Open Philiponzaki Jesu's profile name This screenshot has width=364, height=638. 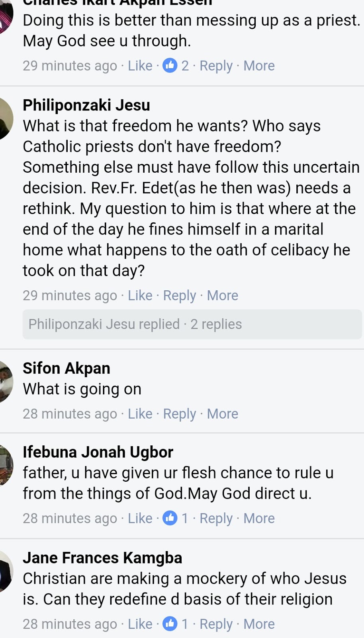(86, 105)
